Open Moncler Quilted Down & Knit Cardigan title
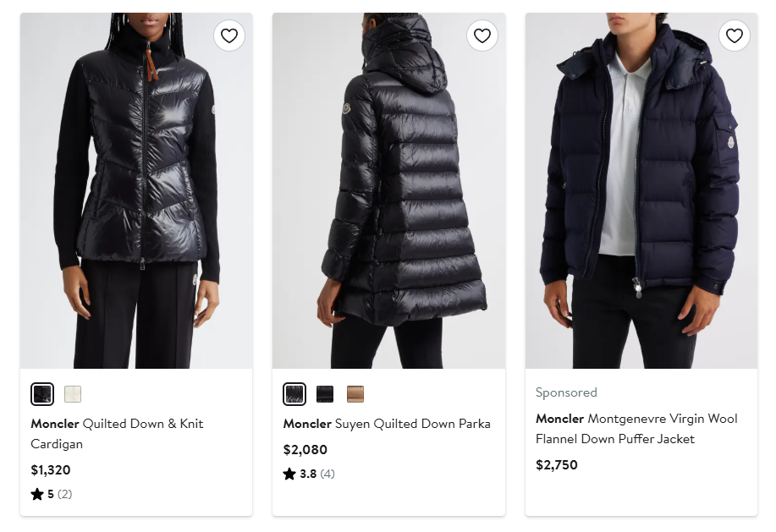 [117, 433]
